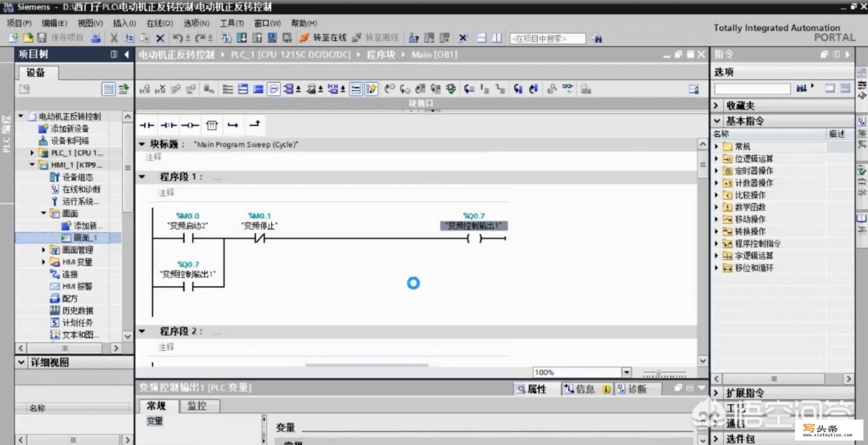Expand 位逻辑运算 instruction folder
Screen dimensions: 868x445
coord(716,158)
